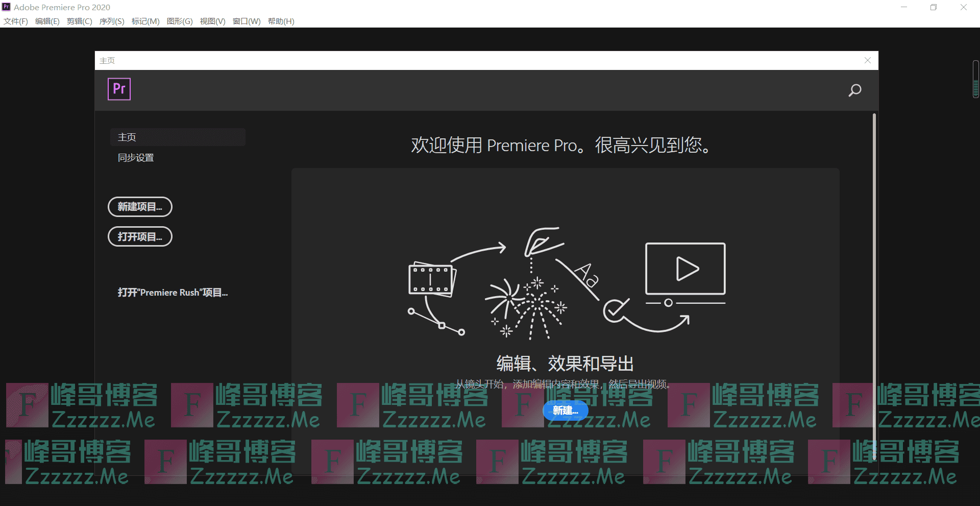980x506 pixels.
Task: Open the 序列(S) menu
Action: coord(111,21)
